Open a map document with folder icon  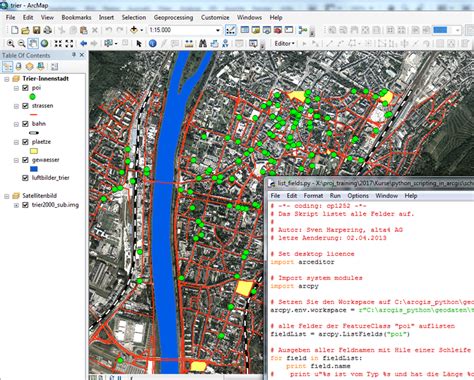pos(25,30)
